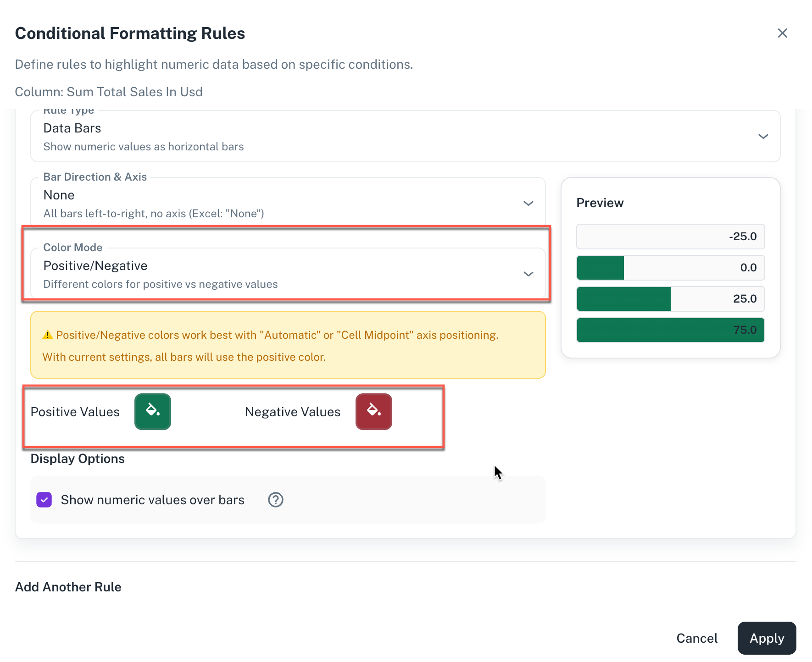Select the -25.0 preview row
Image resolution: width=812 pixels, height=662 pixels.
tap(670, 237)
